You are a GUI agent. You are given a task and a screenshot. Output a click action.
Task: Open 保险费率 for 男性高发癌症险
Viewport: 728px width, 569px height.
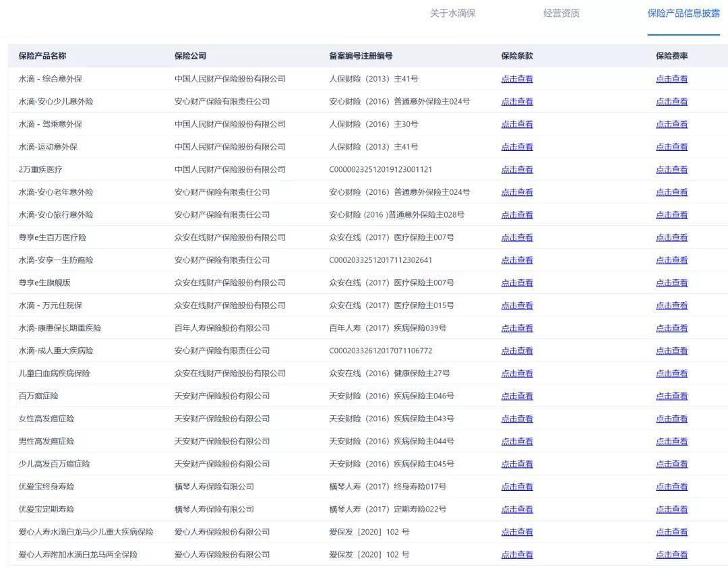[671, 442]
